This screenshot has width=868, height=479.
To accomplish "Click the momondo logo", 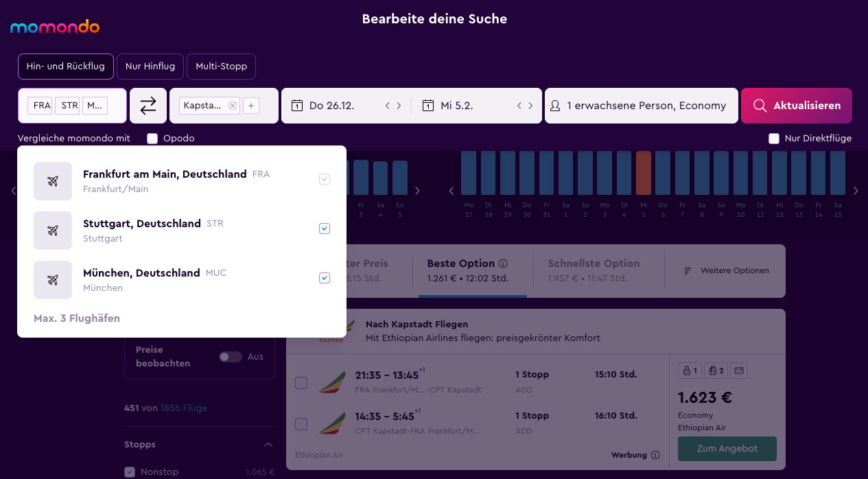I will (x=55, y=27).
